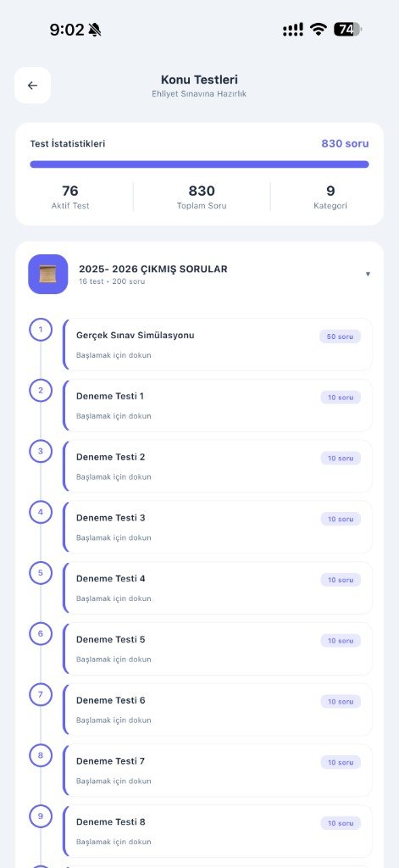
Task: Select step circle number 7
Action: 41,695
